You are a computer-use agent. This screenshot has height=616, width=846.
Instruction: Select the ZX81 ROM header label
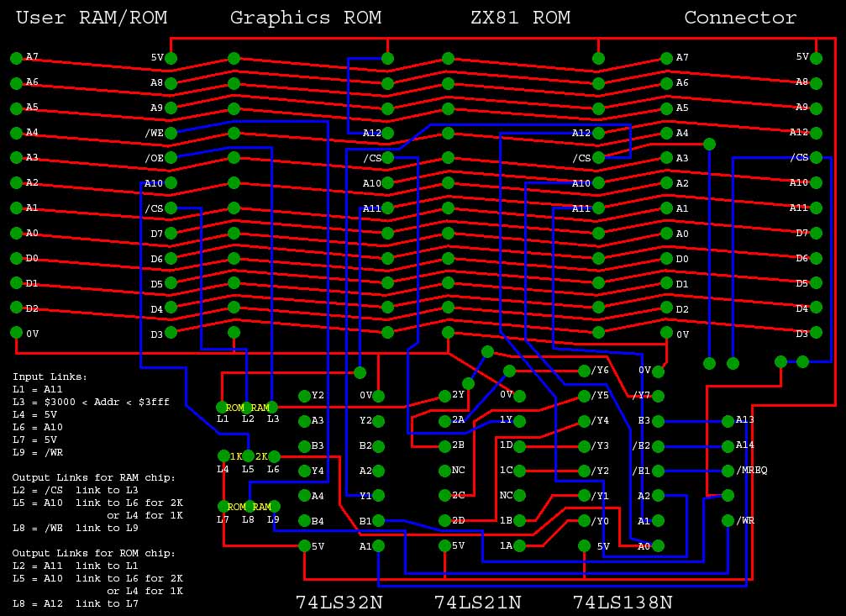pyautogui.click(x=521, y=16)
